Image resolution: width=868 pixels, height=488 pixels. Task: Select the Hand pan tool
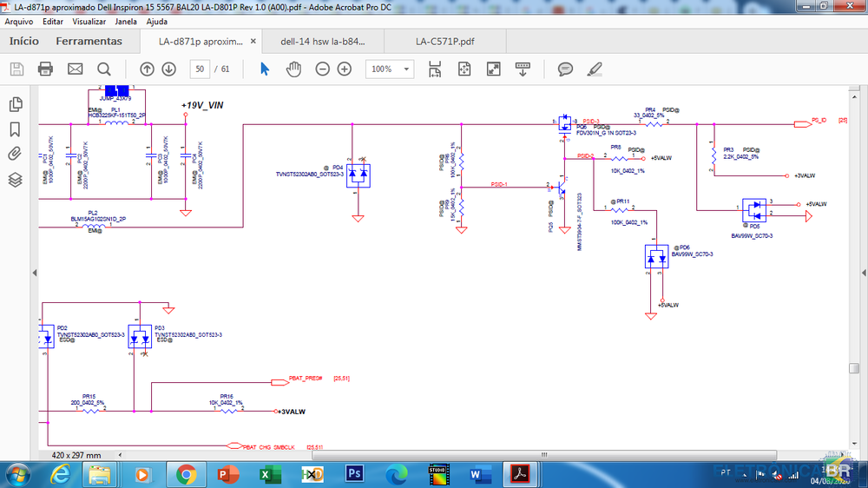pos(293,69)
